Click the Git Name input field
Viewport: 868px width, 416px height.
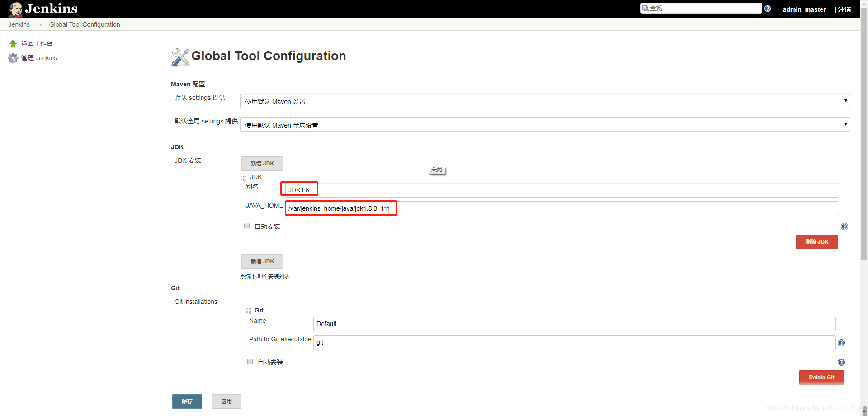(x=574, y=324)
